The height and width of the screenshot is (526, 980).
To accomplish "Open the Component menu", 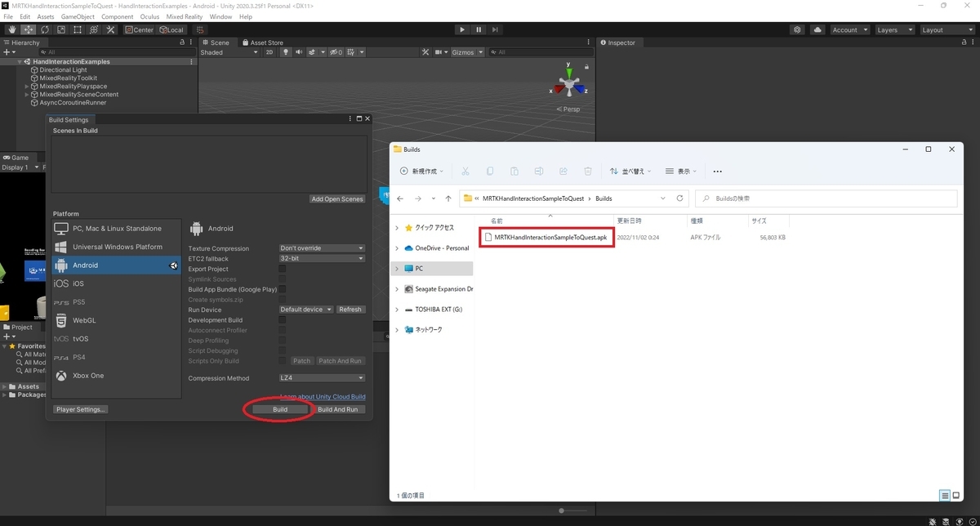I will click(x=117, y=16).
